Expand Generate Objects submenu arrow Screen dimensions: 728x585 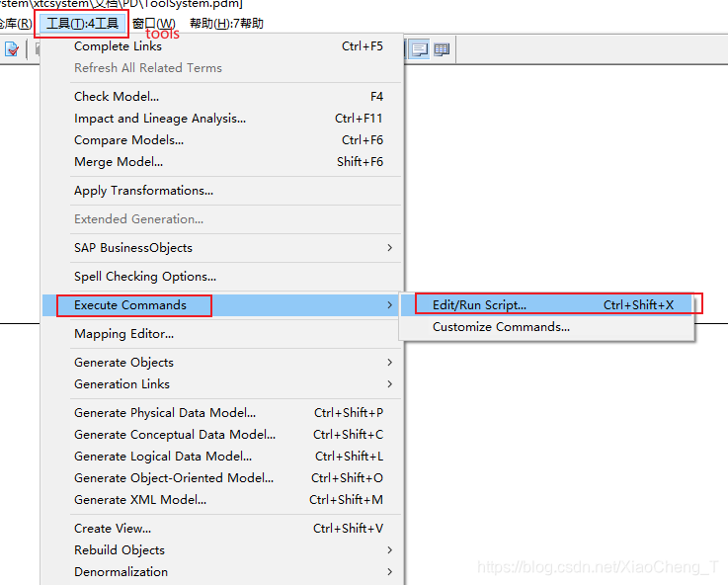[389, 362]
